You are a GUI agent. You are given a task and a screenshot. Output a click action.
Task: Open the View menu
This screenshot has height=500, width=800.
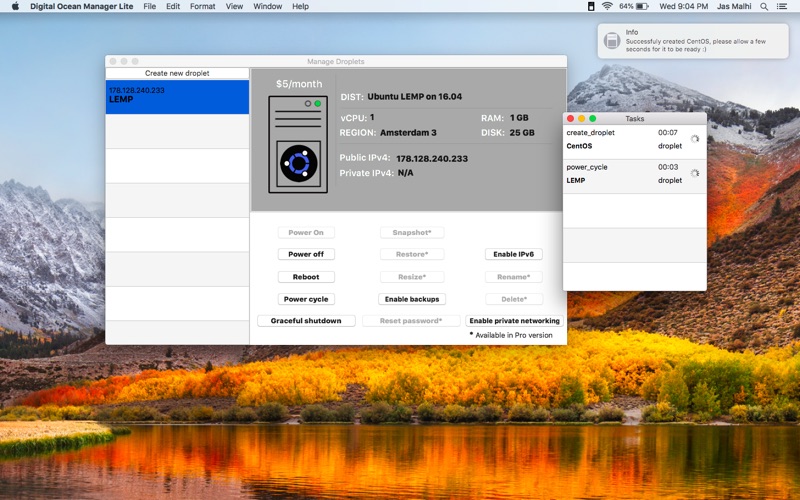click(234, 6)
